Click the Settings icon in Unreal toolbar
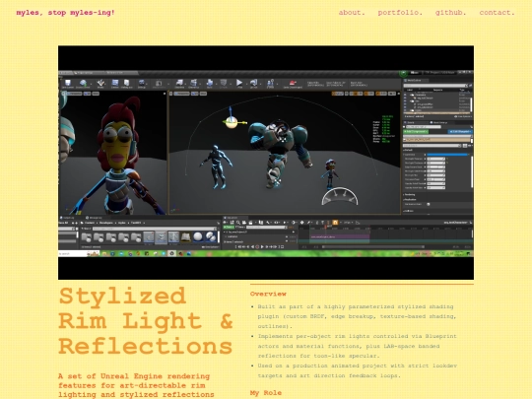Screen dimensions: 532x399 142,83
